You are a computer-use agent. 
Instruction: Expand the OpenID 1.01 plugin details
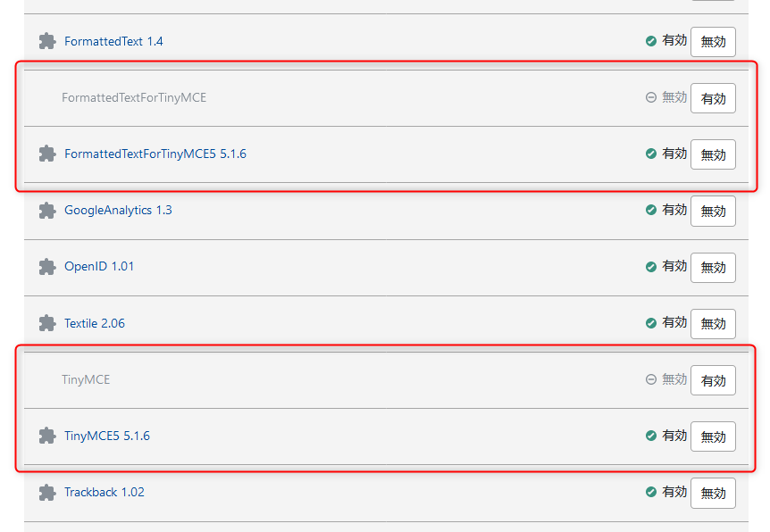99,267
